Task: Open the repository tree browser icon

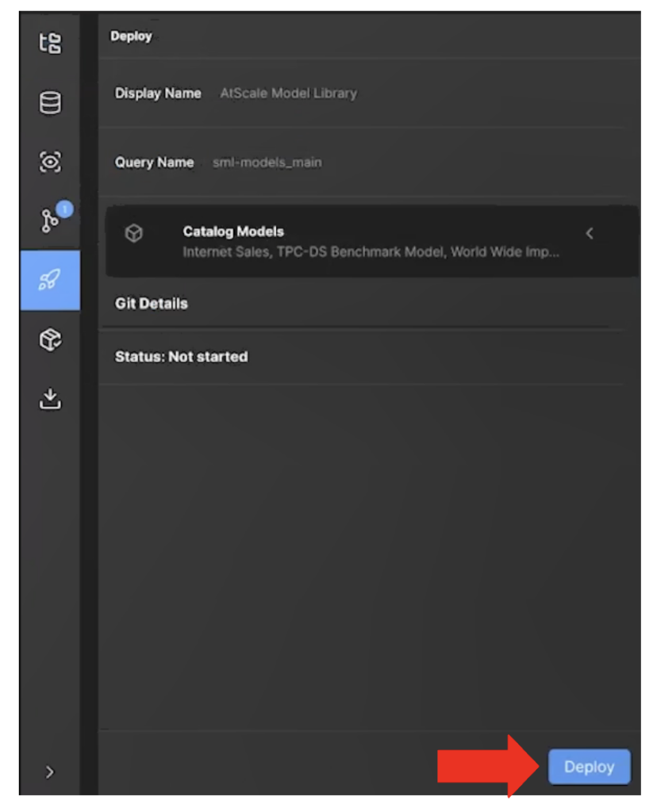Action: point(50,44)
